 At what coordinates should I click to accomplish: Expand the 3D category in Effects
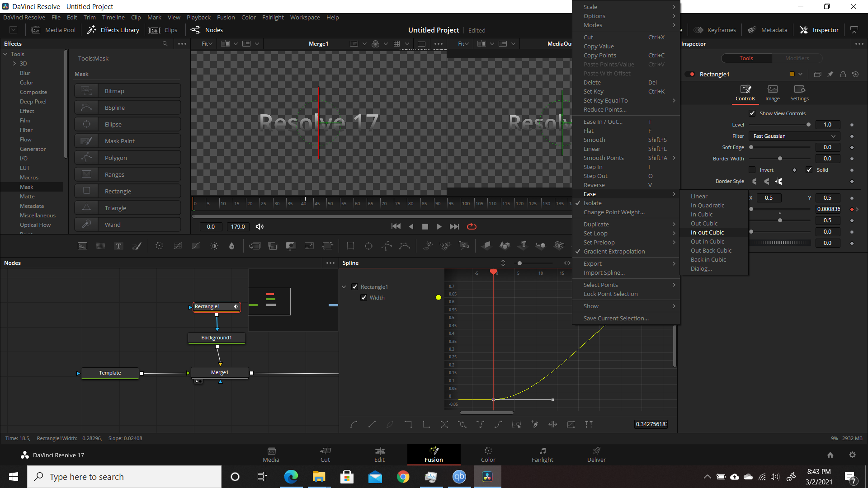(14, 64)
